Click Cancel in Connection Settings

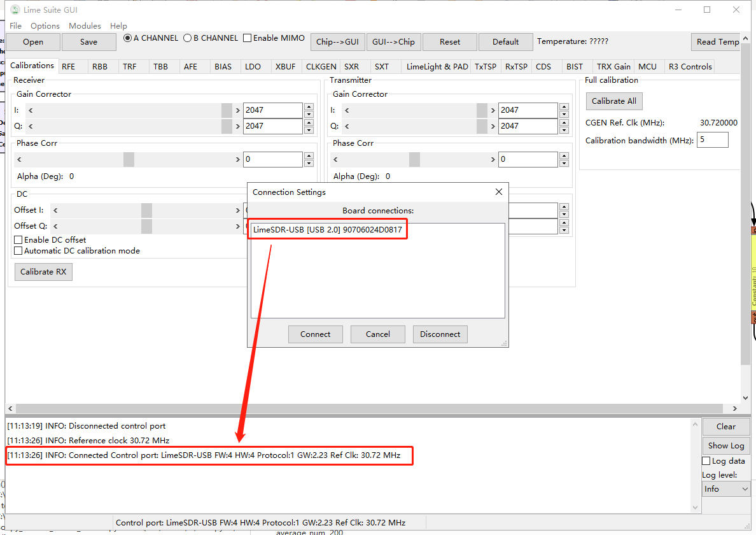(377, 334)
